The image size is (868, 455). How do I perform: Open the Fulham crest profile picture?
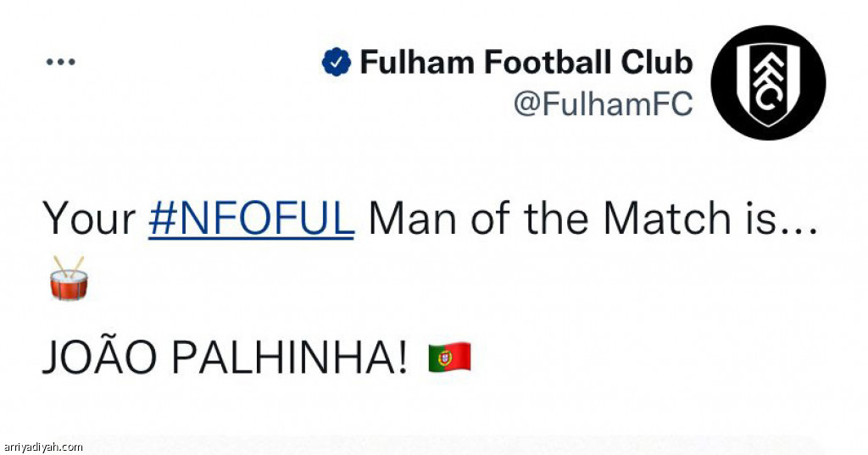pyautogui.click(x=768, y=82)
